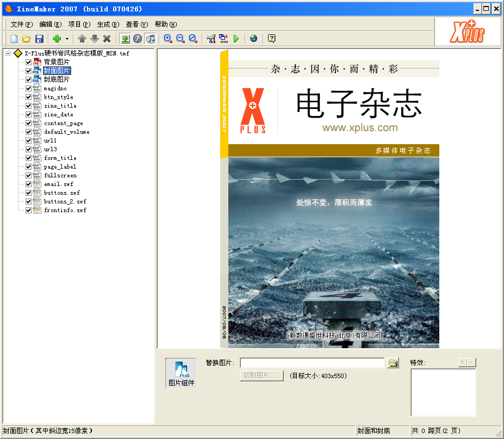504x439 pixels.
Task: Open the 文件(F) menu
Action: (22, 24)
